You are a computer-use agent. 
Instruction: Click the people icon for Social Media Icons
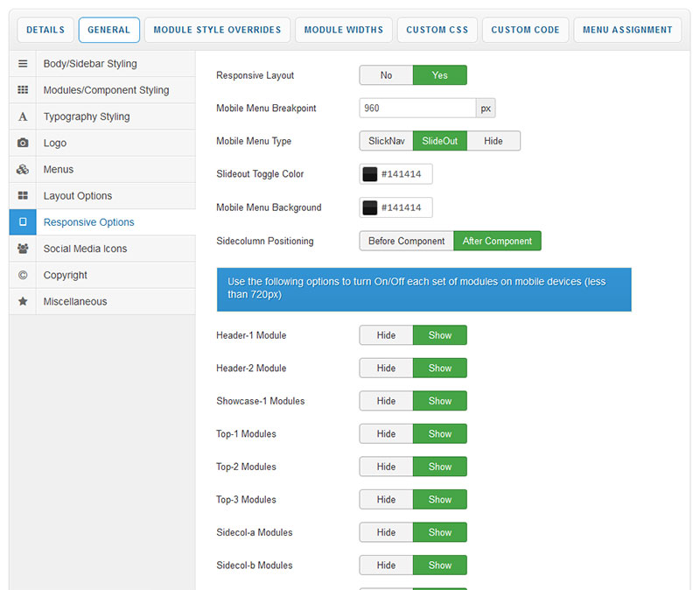coord(23,249)
